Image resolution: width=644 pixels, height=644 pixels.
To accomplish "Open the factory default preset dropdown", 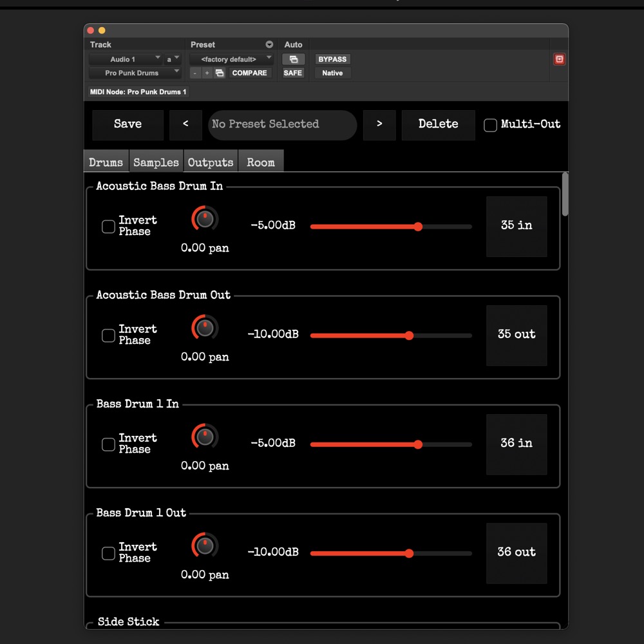I will [x=231, y=59].
